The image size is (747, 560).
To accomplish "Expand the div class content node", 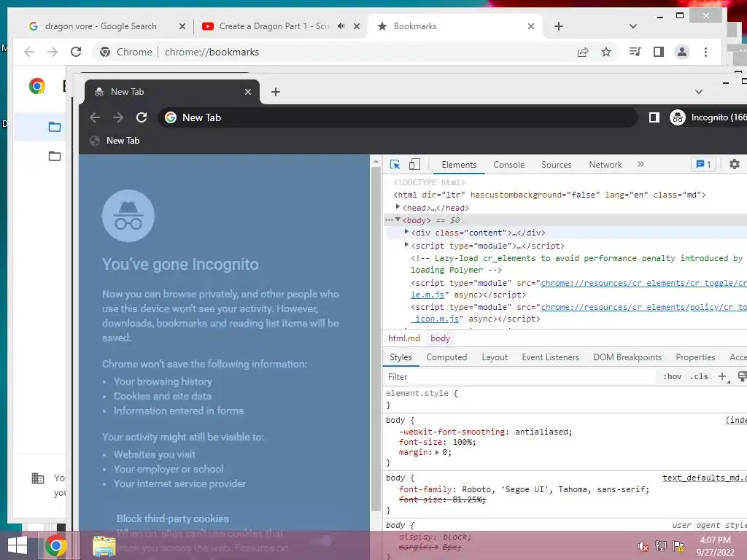I will point(406,231).
